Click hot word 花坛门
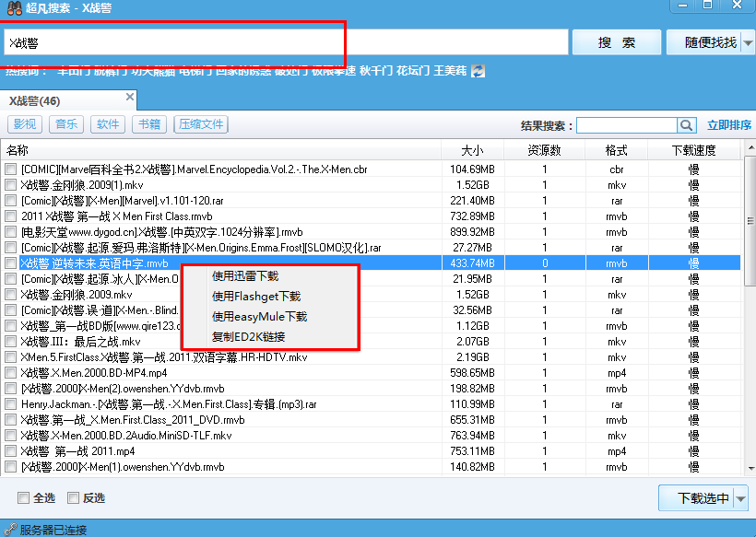Image resolution: width=756 pixels, height=537 pixels. coord(413,71)
